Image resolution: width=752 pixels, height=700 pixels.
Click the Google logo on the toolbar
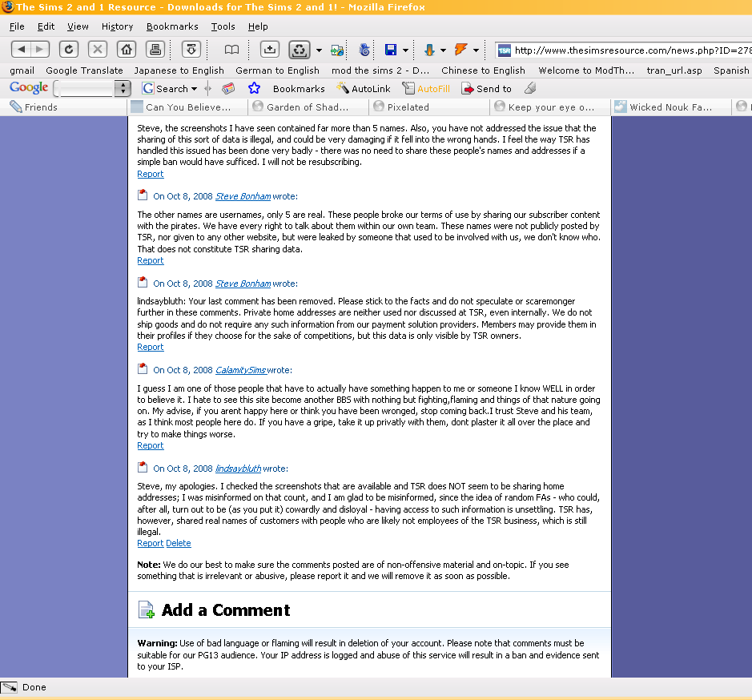point(29,88)
